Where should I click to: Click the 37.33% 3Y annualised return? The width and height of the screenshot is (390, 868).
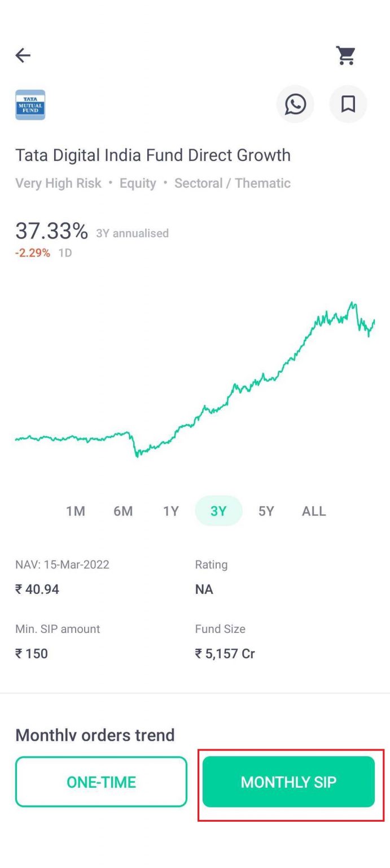(51, 231)
